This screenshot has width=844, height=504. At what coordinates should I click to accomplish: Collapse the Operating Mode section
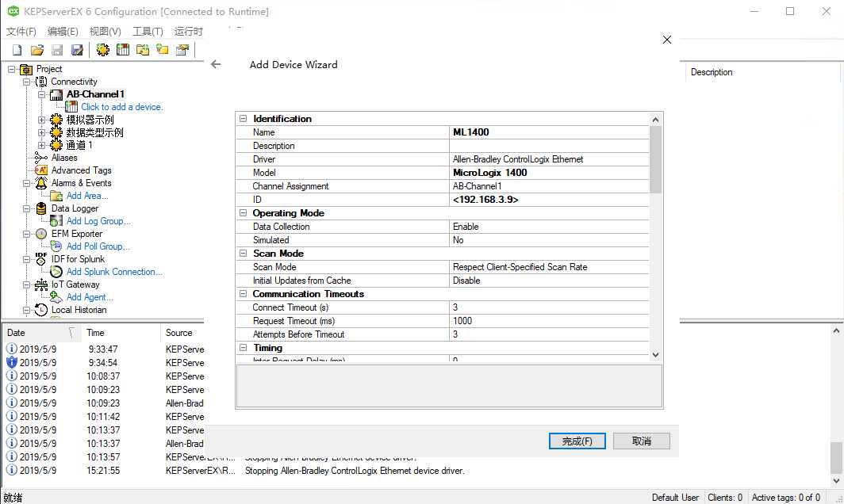click(x=243, y=213)
